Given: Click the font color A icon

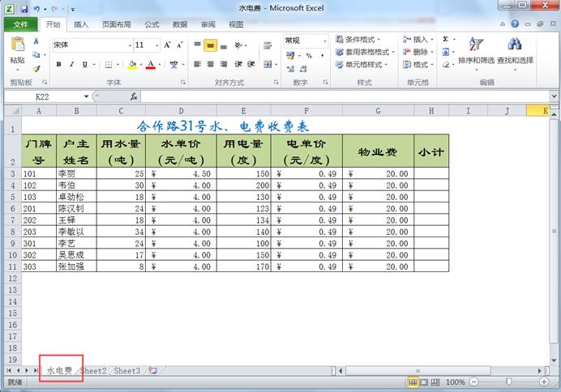Looking at the screenshot, I should pyautogui.click(x=150, y=65).
